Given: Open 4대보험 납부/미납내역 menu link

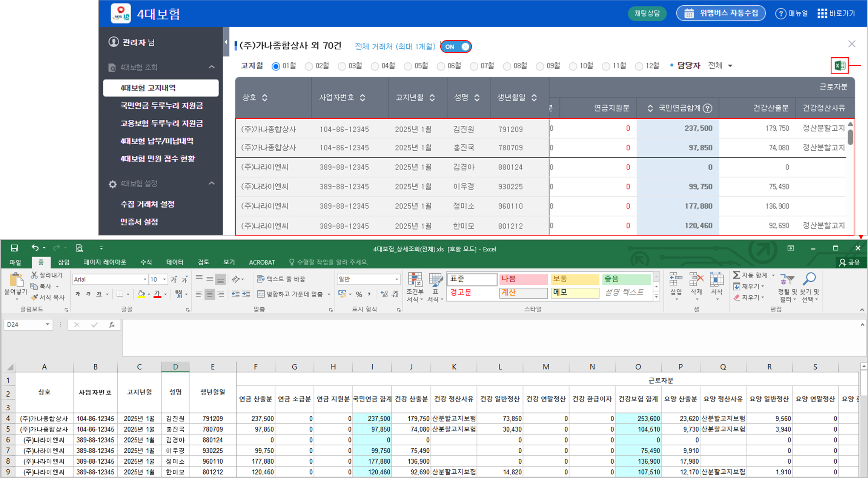Looking at the screenshot, I should pos(157,141).
